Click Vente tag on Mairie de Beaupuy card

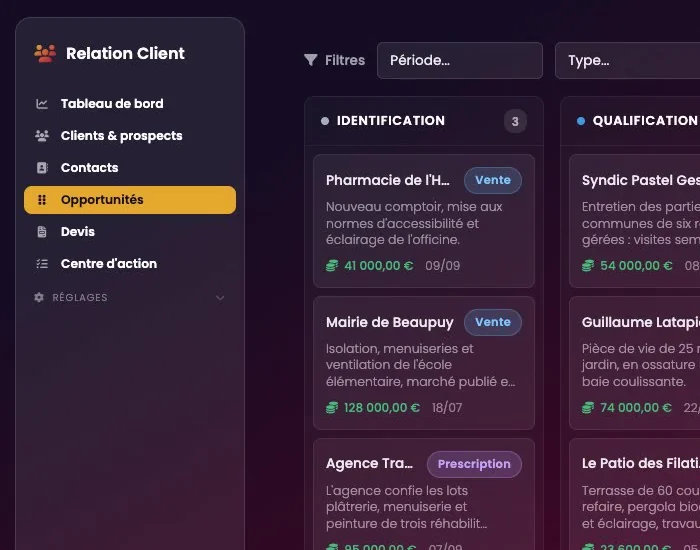pos(493,322)
